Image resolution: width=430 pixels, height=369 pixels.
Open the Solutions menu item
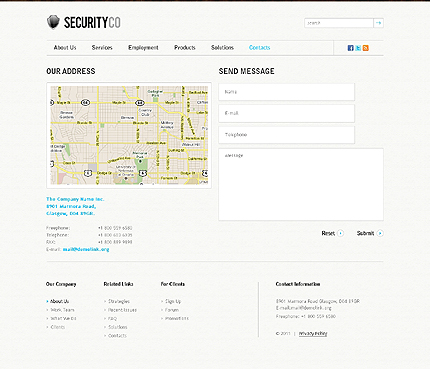point(222,48)
